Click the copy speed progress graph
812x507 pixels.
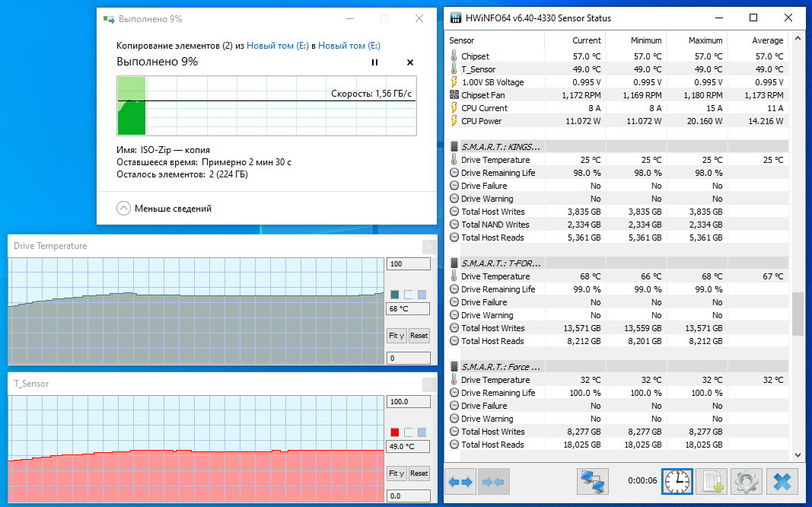tap(266, 106)
